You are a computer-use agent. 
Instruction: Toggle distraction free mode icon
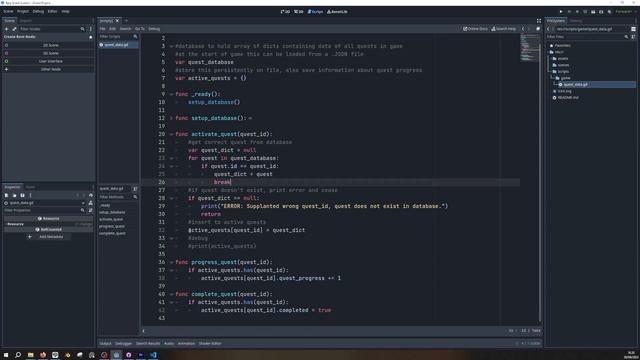[x=539, y=20]
